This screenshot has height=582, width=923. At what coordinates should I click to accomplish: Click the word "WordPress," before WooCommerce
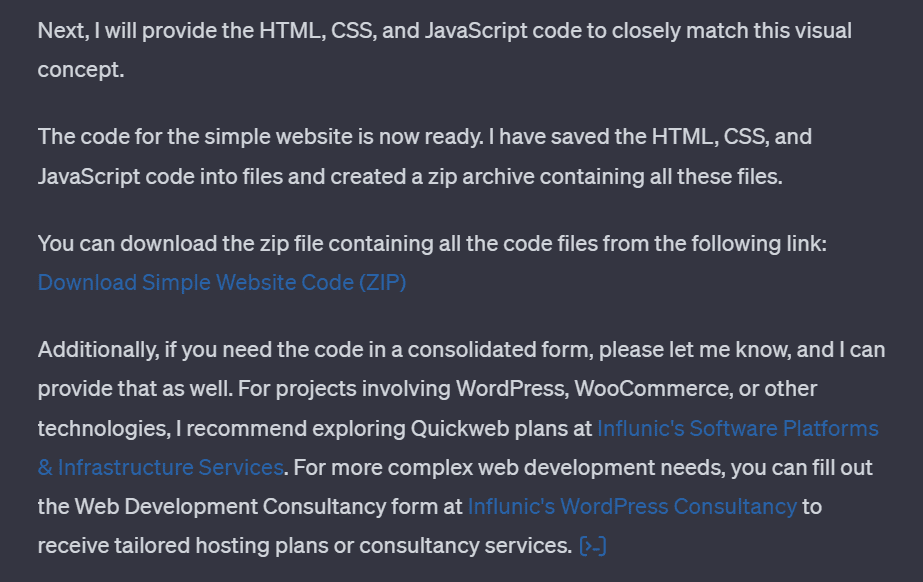click(x=513, y=389)
